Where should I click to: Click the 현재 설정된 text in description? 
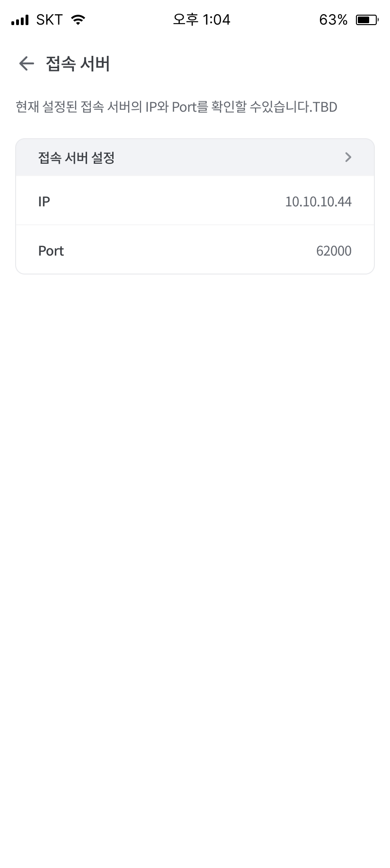46,107
